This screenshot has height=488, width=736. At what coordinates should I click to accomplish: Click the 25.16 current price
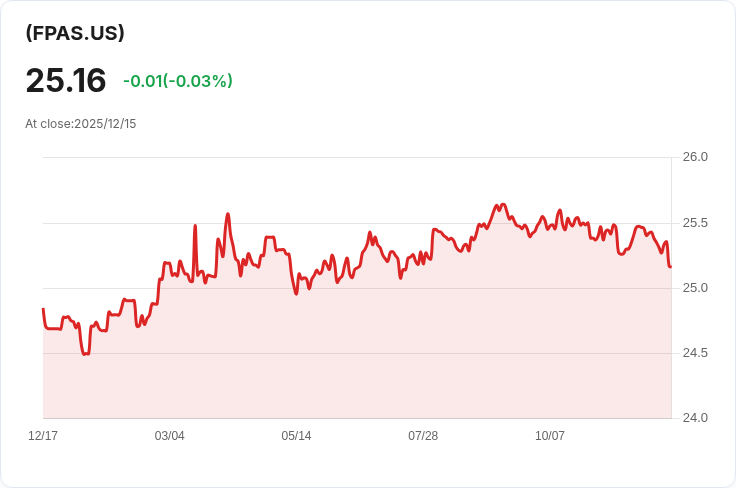(66, 80)
